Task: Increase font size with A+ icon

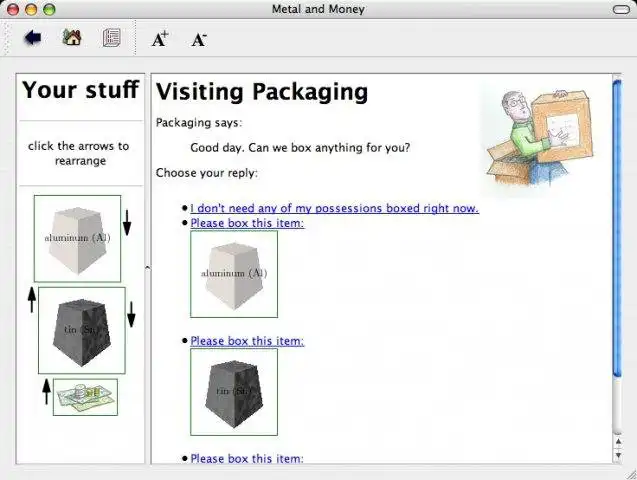Action: (160, 39)
